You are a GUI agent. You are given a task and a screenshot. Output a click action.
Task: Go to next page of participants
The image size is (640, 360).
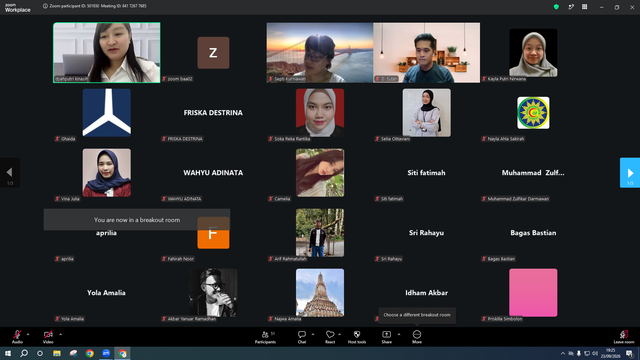pos(630,173)
